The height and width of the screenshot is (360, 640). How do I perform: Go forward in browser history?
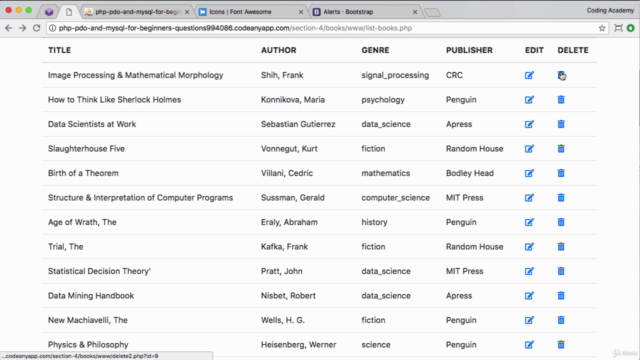click(22, 28)
